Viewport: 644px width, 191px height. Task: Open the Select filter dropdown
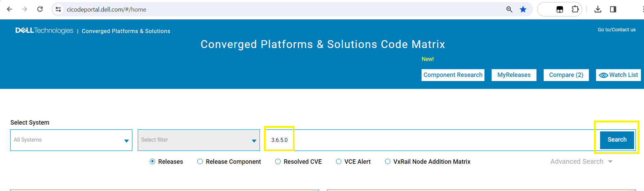click(x=199, y=140)
